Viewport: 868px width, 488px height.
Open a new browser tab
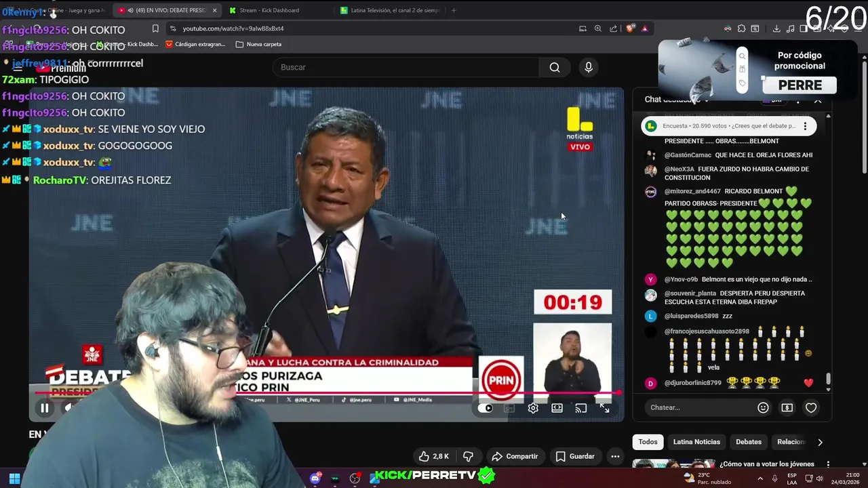[454, 10]
